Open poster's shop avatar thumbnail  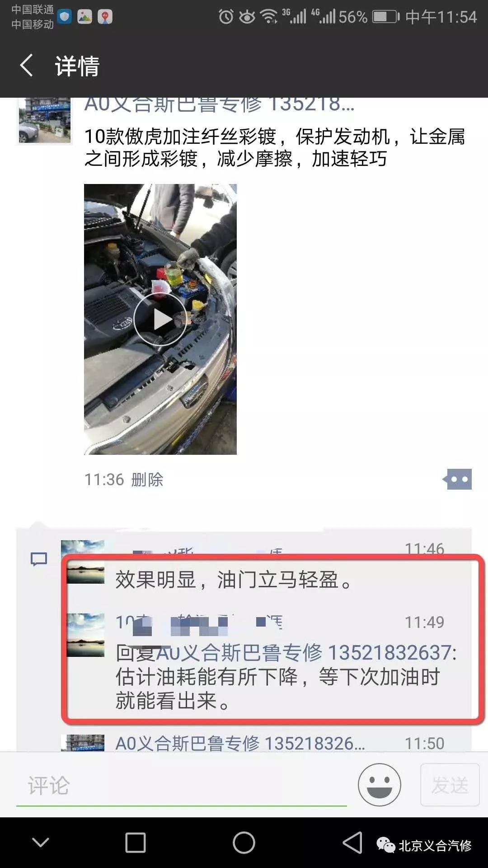click(x=44, y=120)
